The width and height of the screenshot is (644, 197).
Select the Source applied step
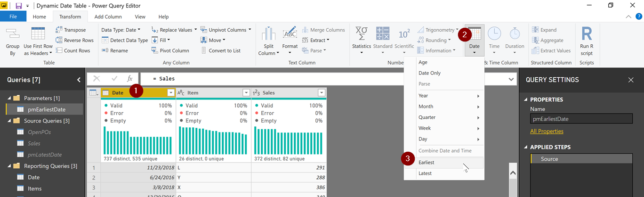click(x=581, y=159)
